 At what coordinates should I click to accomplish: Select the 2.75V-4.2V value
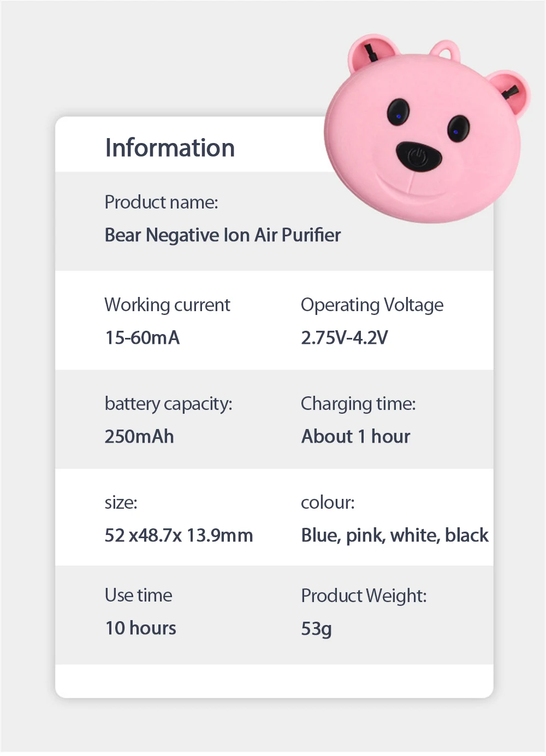tap(345, 338)
